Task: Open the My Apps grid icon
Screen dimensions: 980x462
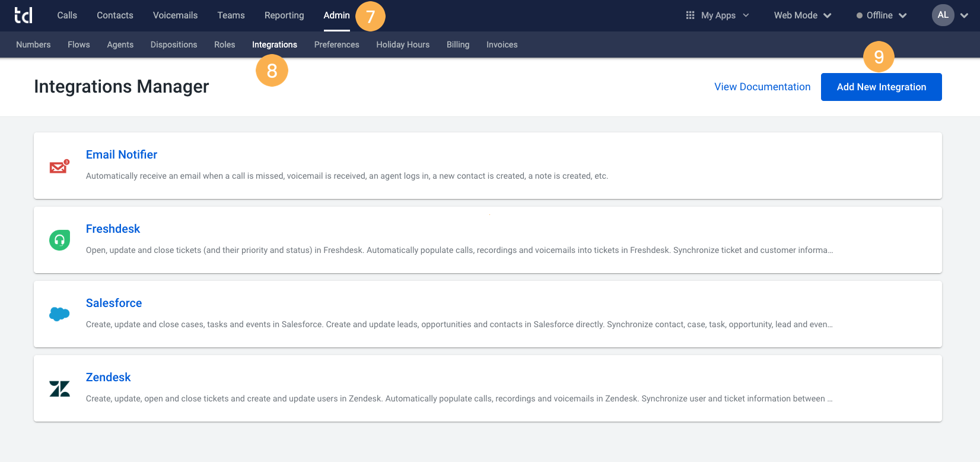Action: tap(690, 15)
